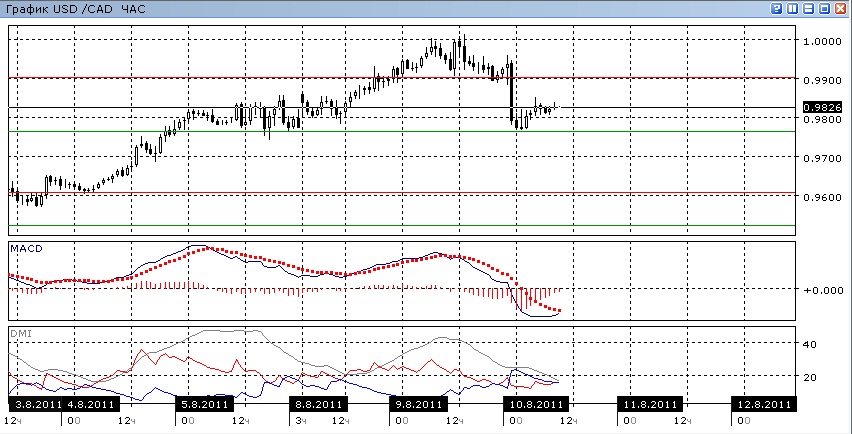The width and height of the screenshot is (852, 434).
Task: Click the DMI indicator label
Action: click(21, 334)
